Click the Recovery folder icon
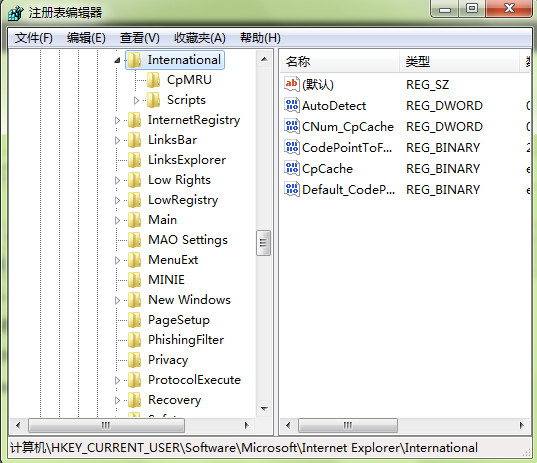Screen dimensions: 537x463 [x=134, y=400]
